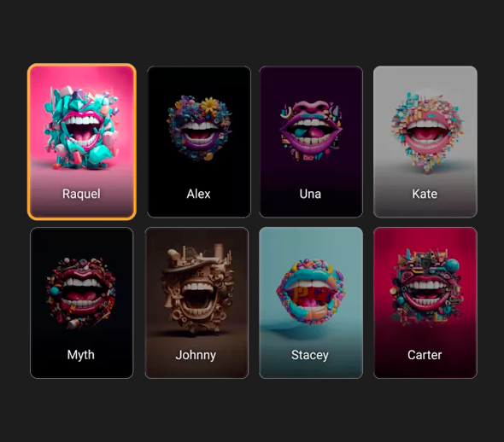Click the "Myth" name text
The image size is (504, 442).
coord(80,355)
